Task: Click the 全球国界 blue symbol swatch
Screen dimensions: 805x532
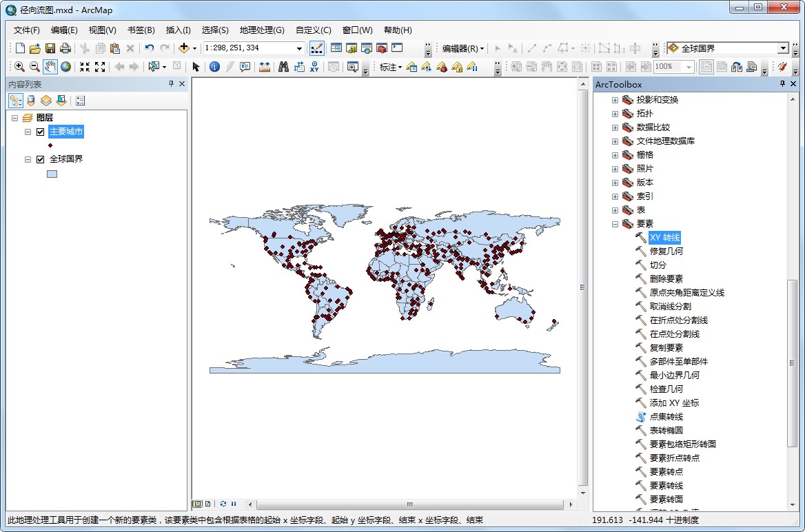Action: click(52, 174)
